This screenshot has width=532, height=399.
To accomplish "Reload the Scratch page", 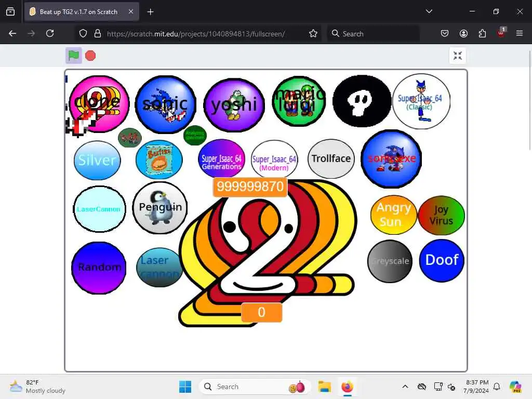I will [50, 33].
